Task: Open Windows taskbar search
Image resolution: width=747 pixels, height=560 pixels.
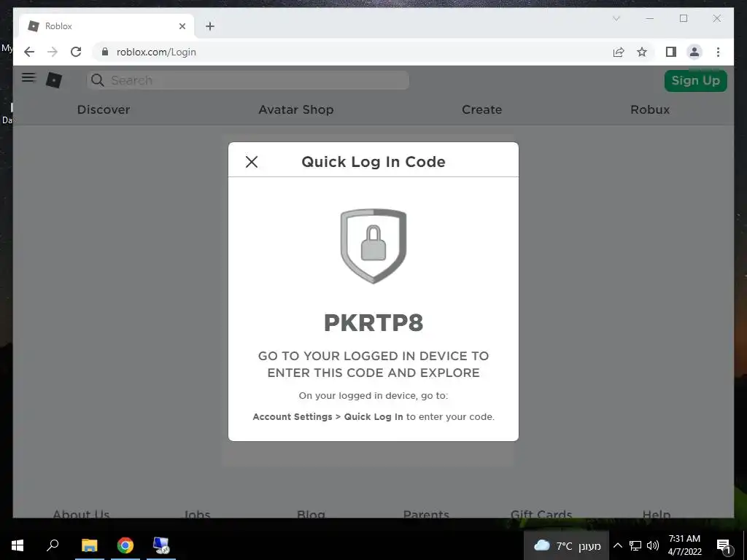Action: tap(53, 545)
